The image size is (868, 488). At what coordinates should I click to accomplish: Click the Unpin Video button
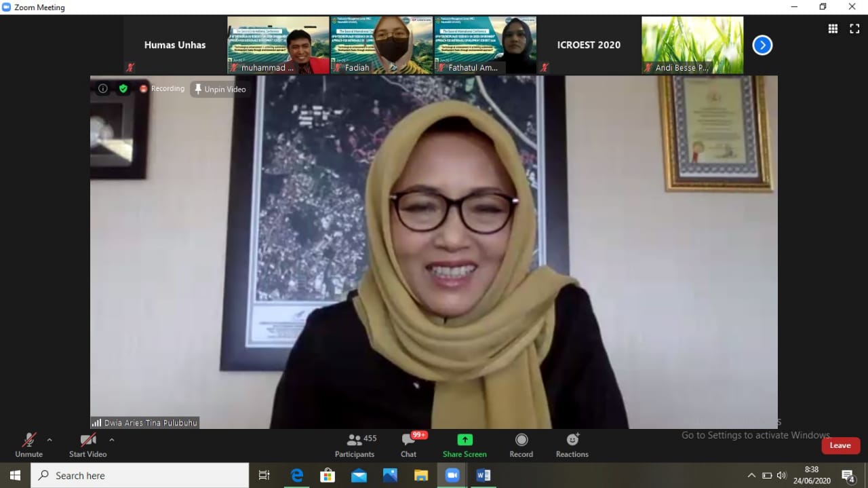coord(220,89)
